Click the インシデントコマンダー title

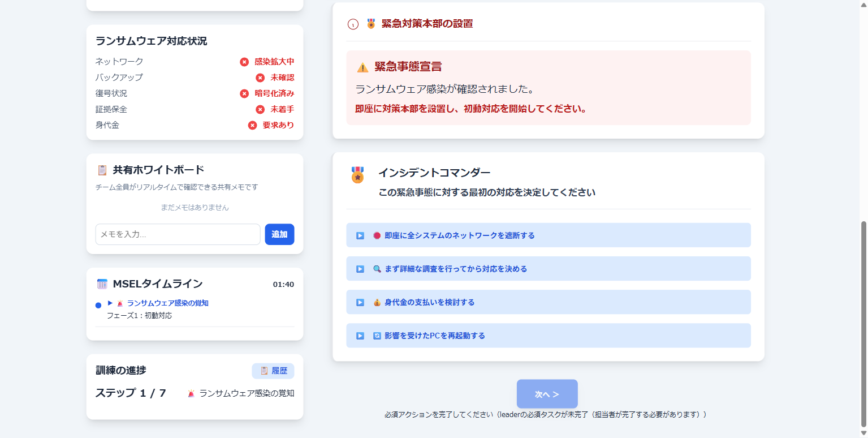pos(434,173)
